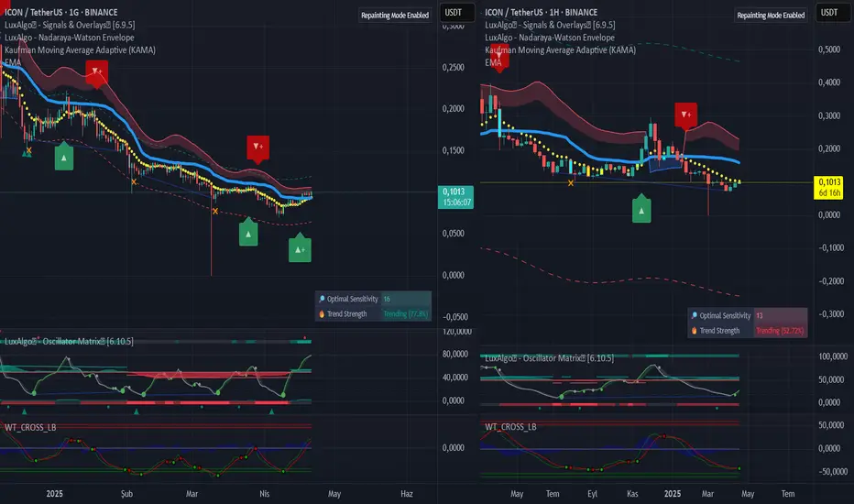
Task: Select the Oscillator Matrix legend on the 1H chart
Action: 549,358
